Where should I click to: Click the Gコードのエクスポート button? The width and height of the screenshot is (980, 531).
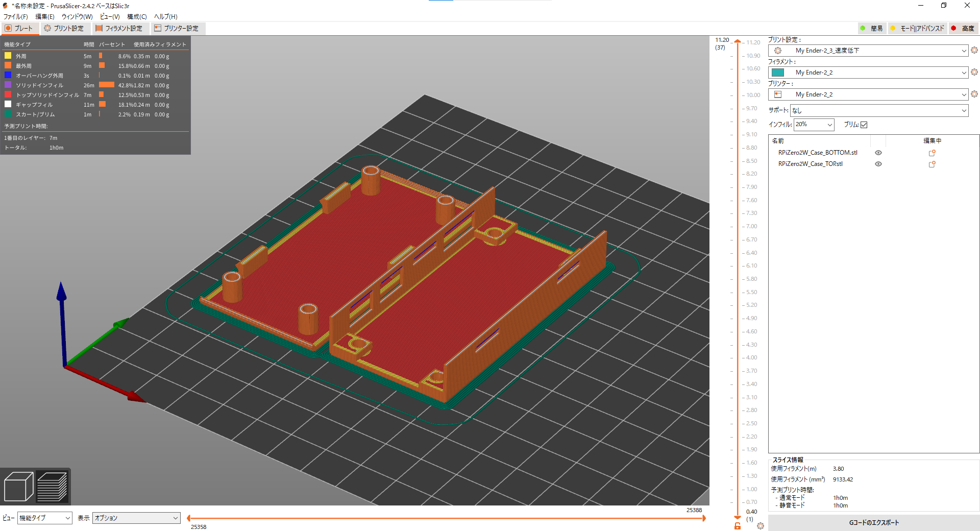click(874, 523)
